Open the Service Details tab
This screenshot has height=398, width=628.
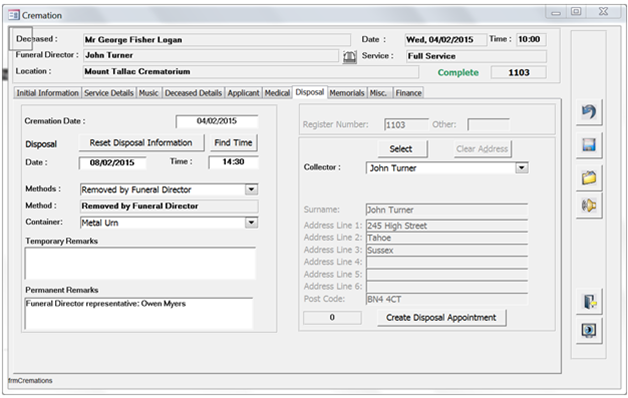click(109, 93)
